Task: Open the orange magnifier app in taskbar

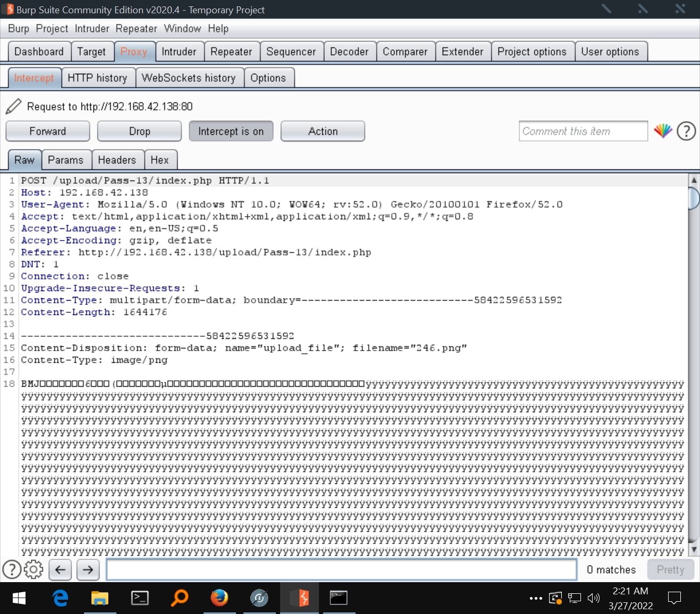Action: pos(180,598)
